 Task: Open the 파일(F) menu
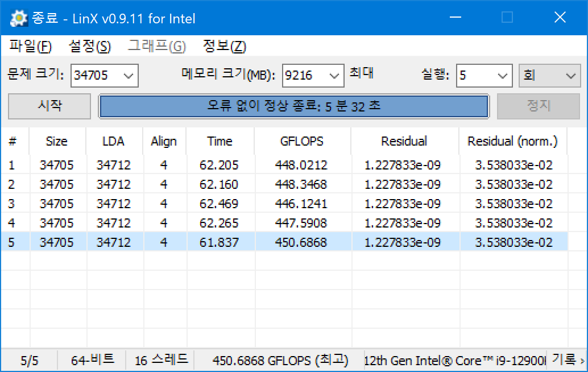(x=30, y=47)
